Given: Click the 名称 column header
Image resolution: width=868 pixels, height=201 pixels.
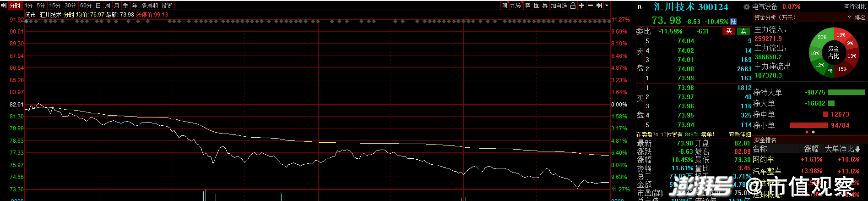Looking at the screenshot, I should [760, 149].
